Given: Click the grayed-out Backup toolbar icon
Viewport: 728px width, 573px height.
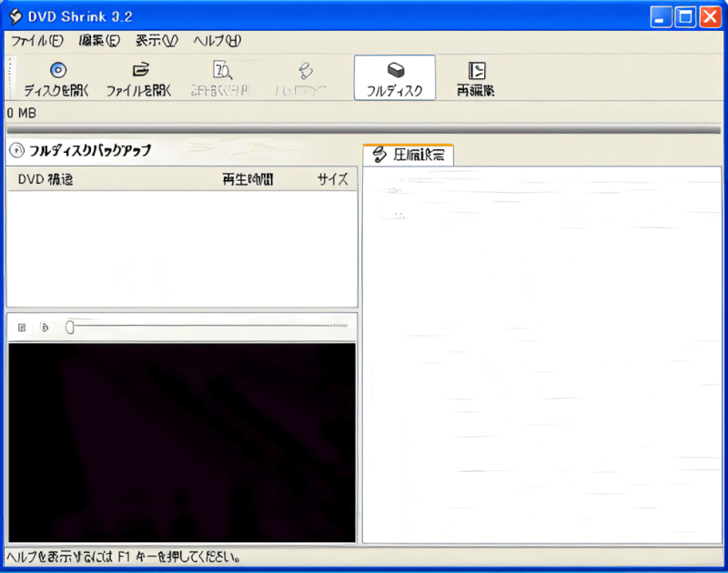Looking at the screenshot, I should (x=306, y=70).
